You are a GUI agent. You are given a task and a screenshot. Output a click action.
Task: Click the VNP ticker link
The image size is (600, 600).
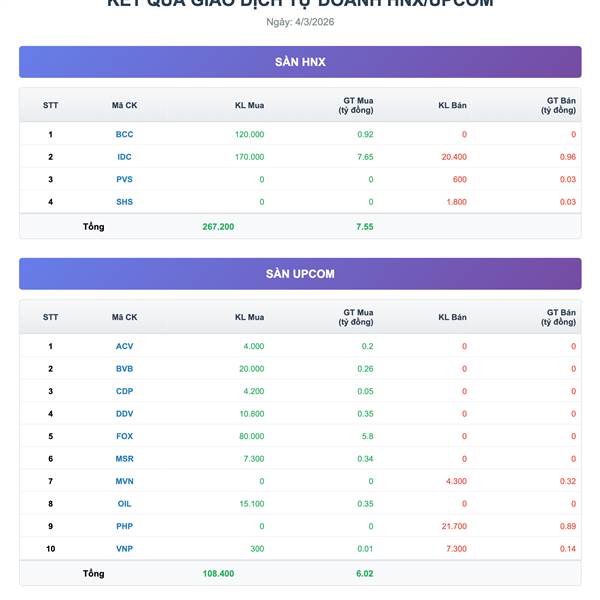tap(124, 549)
